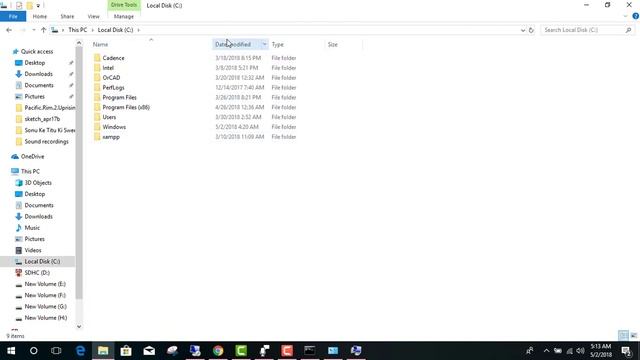Select the xampp folder

click(111, 137)
